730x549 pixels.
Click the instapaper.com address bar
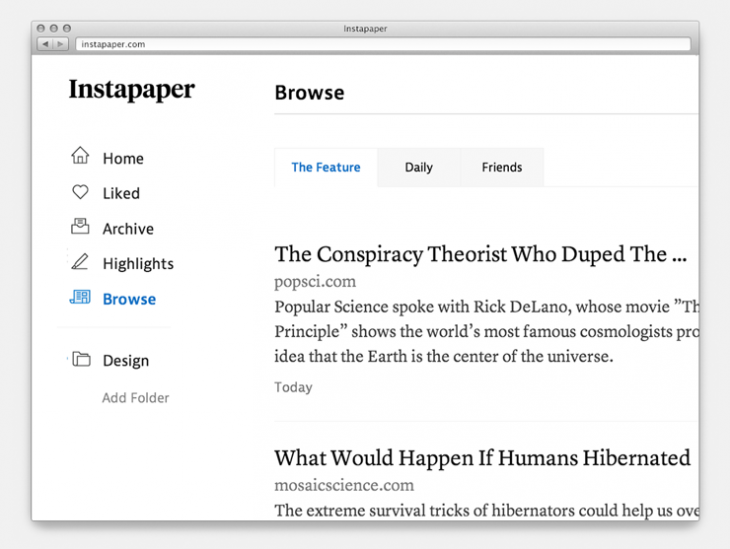(x=383, y=44)
